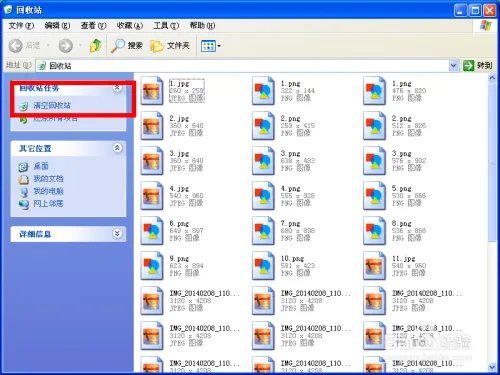The image size is (500, 375).
Task: Select the 11.jpg file icon
Action: tap(374, 265)
